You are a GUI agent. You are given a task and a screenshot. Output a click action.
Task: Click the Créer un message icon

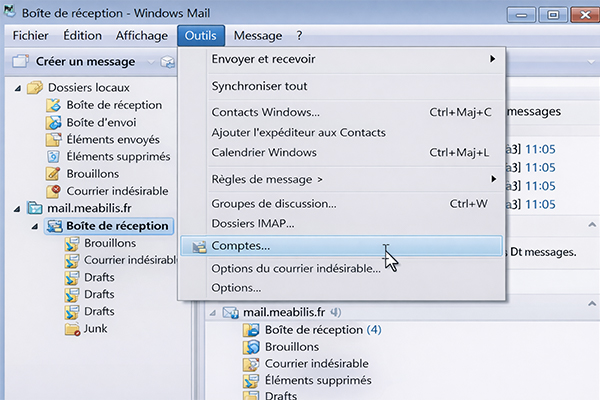[20, 61]
